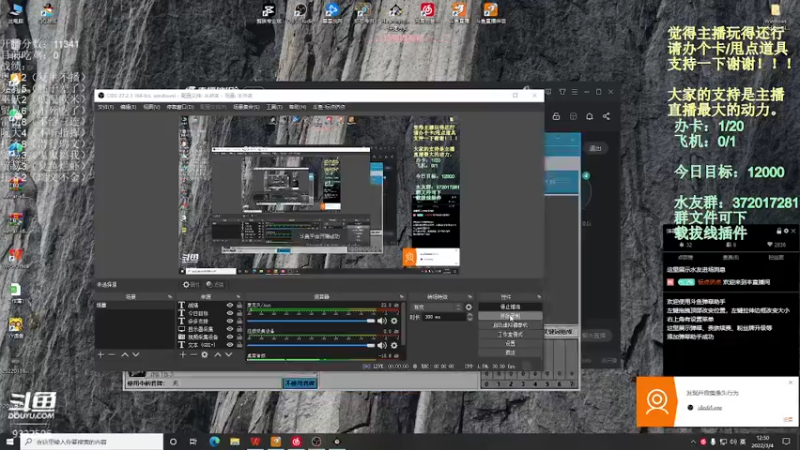This screenshot has height=450, width=800.
Task: Open Microsoft Edge from the taskbar
Action: point(214,441)
